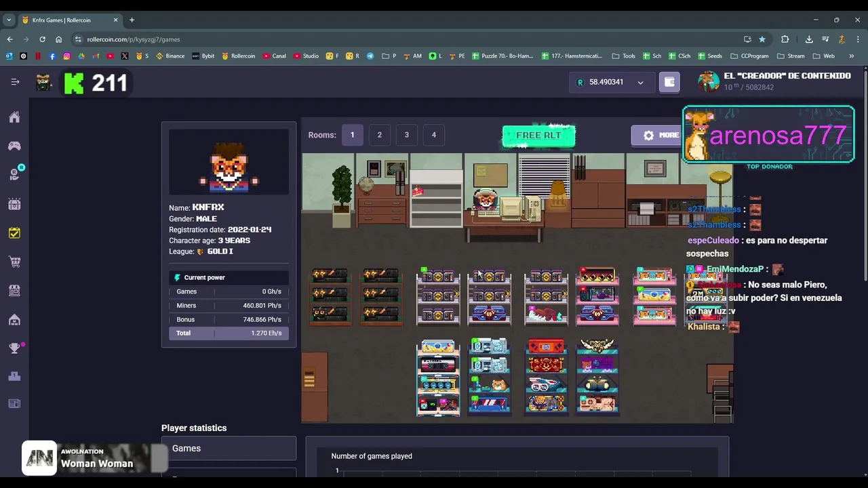Switch to room 1 tab

pos(352,135)
